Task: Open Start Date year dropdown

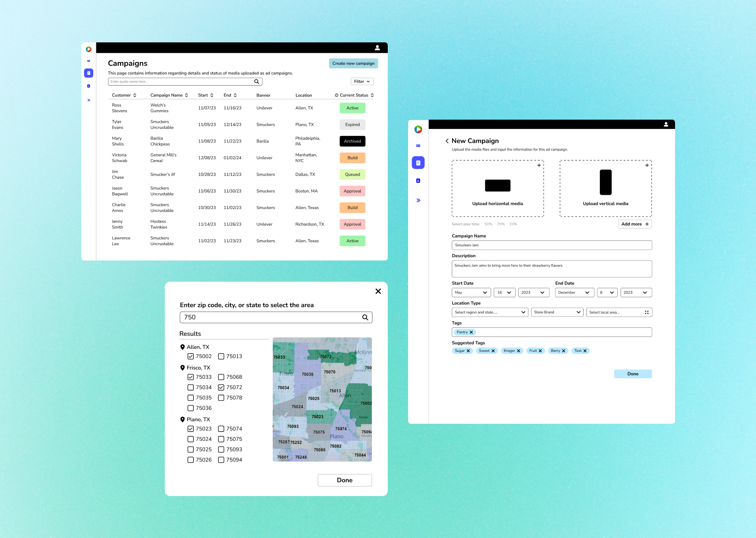Action: pyautogui.click(x=534, y=292)
